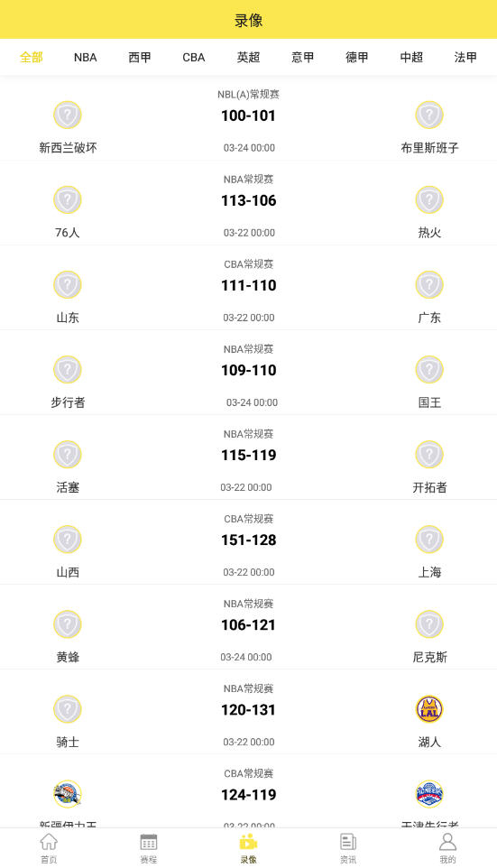Select the 英超 league tab
Image resolution: width=497 pixels, height=868 pixels.
tap(248, 57)
